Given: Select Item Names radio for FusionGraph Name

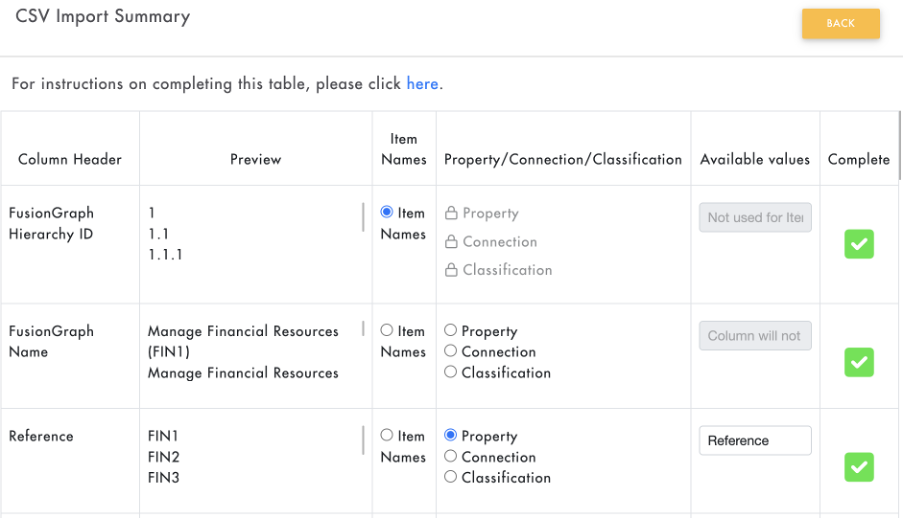Looking at the screenshot, I should [x=387, y=330].
